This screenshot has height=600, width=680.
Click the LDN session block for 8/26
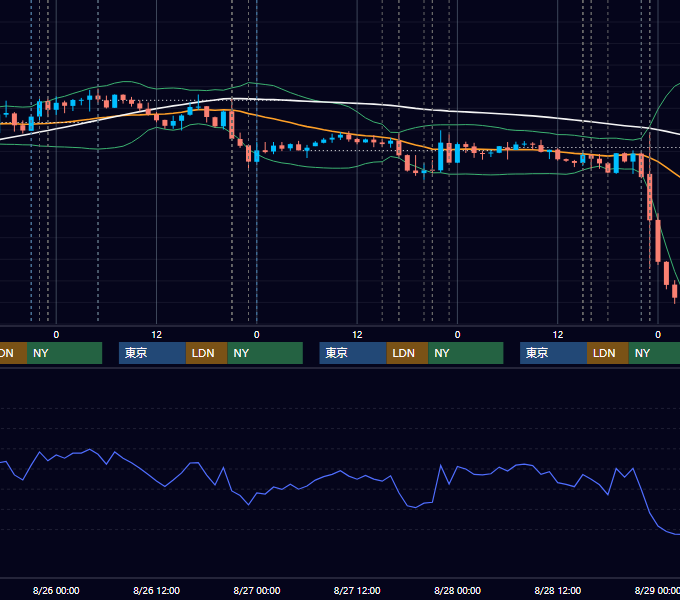206,353
